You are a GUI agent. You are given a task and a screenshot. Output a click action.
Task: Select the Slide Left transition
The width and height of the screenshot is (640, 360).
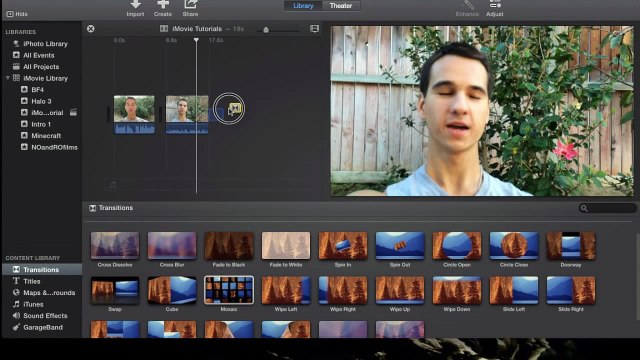[x=514, y=290]
